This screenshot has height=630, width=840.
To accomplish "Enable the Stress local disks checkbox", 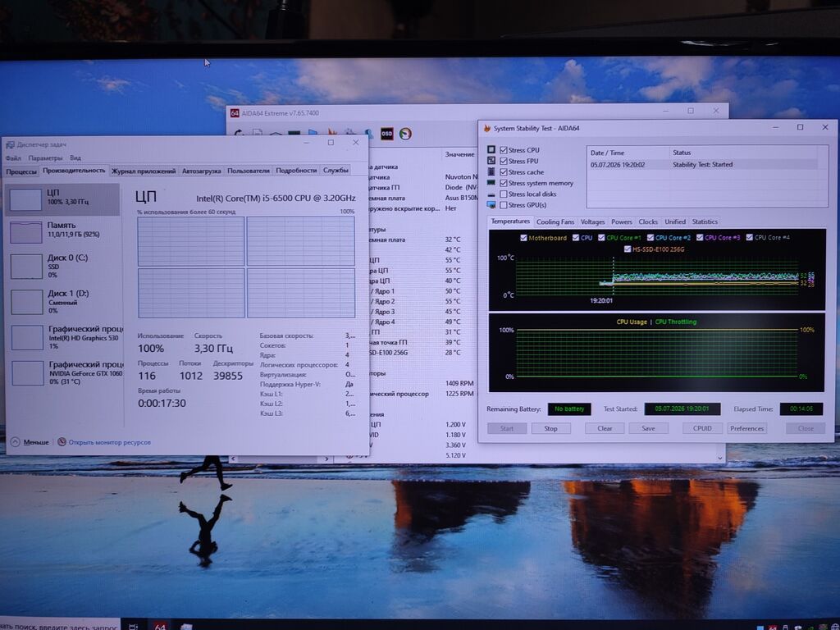I will (x=504, y=194).
